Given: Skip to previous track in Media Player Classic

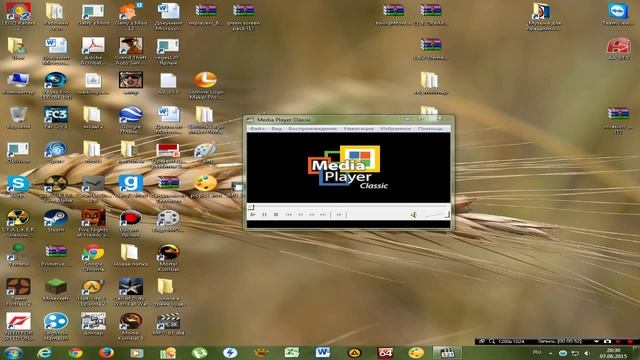Looking at the screenshot, I should click(x=289, y=214).
